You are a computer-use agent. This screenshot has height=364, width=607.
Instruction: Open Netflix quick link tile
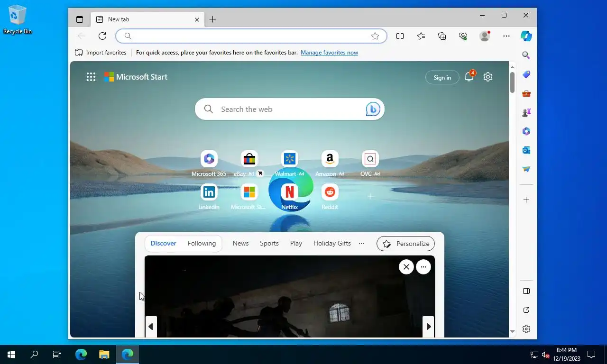[x=289, y=197]
